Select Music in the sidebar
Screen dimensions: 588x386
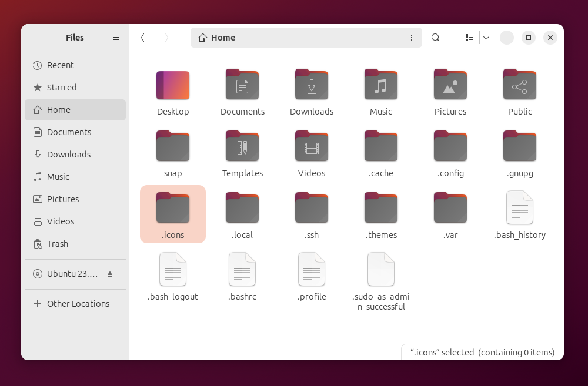click(x=58, y=177)
